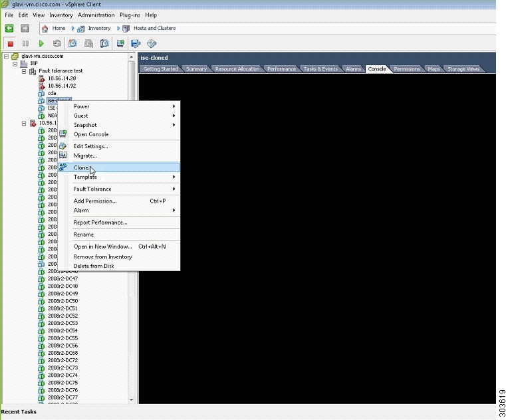The height and width of the screenshot is (420, 506).
Task: Open the Alarms tab
Action: (353, 69)
